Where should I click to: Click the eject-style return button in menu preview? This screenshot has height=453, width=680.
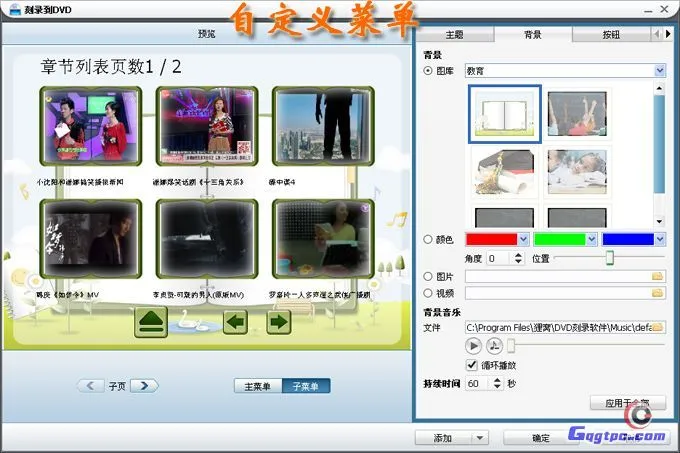(151, 322)
